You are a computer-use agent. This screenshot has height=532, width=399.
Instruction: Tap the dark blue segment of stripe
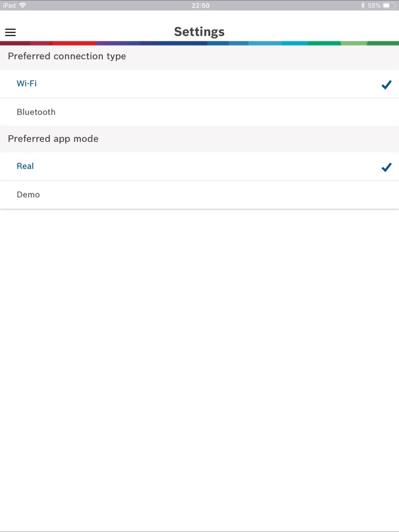click(x=174, y=43)
